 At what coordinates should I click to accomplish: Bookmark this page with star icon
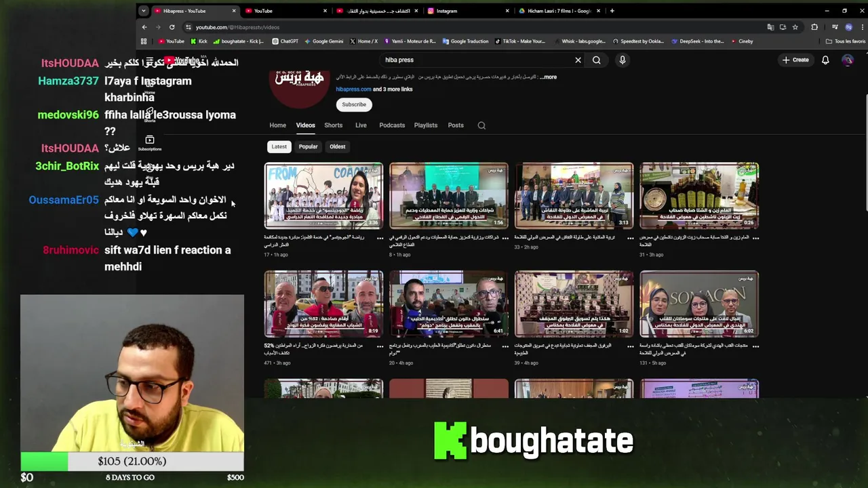coord(795,27)
